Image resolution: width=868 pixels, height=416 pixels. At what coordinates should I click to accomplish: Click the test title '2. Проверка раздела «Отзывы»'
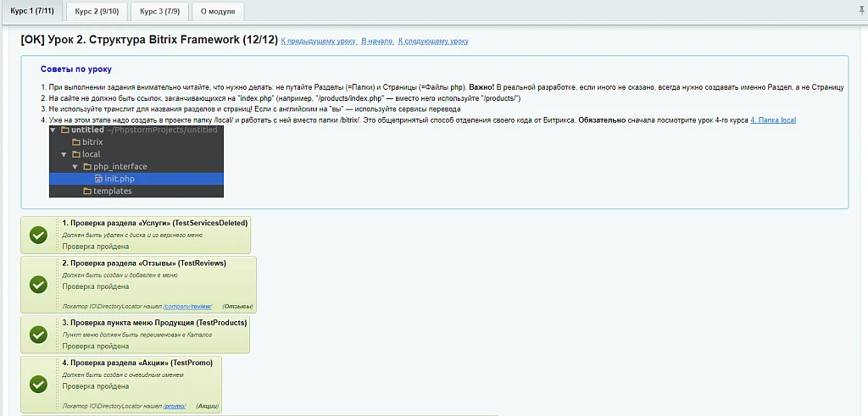[144, 263]
